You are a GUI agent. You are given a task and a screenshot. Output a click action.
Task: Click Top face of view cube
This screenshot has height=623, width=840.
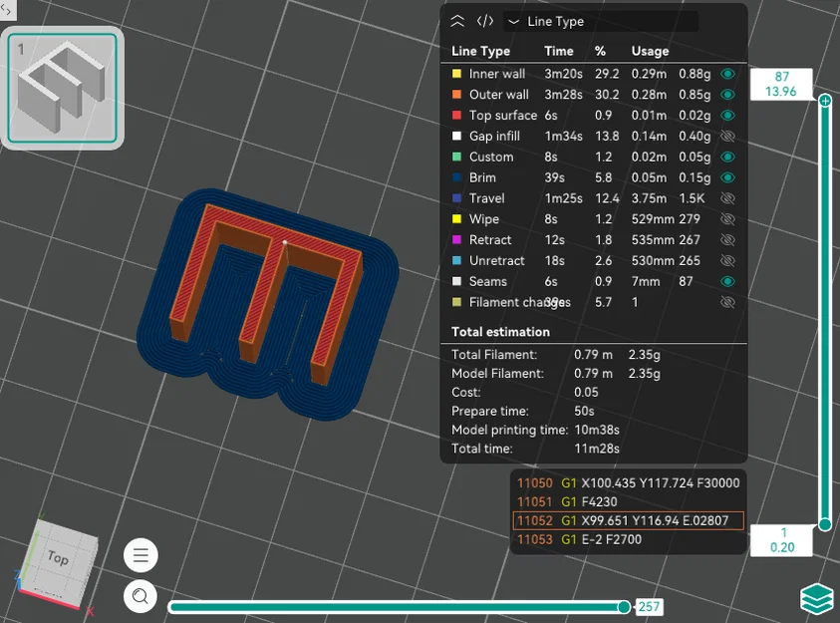[58, 557]
